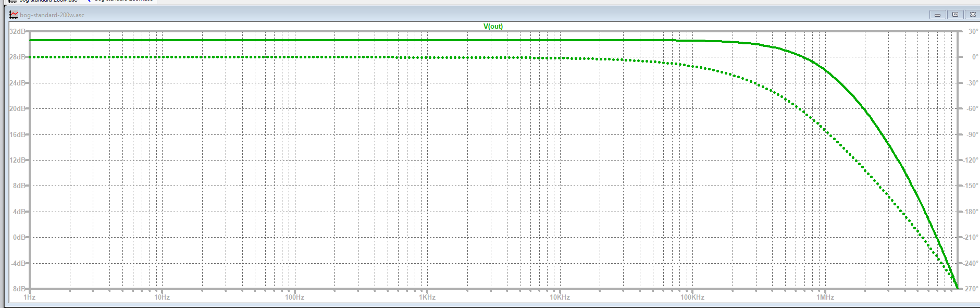Click the 32dB magnitude axis label
The image size is (980, 308).
pyautogui.click(x=17, y=32)
